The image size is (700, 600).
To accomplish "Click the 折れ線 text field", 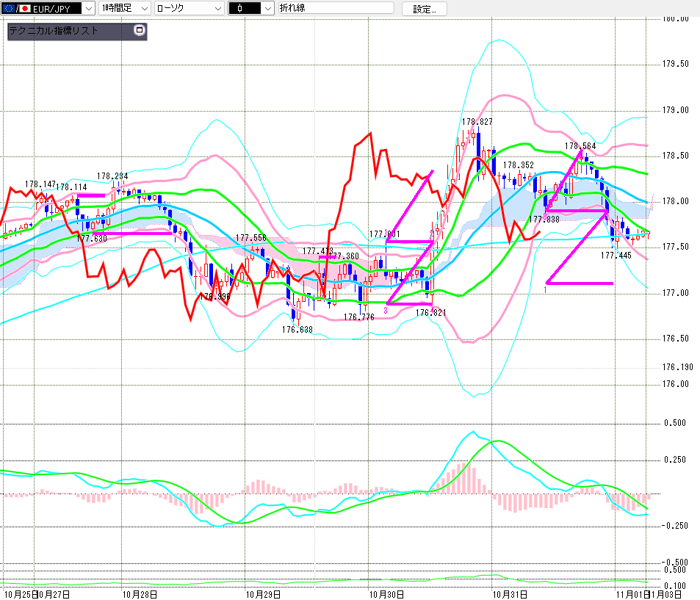I will [x=338, y=9].
